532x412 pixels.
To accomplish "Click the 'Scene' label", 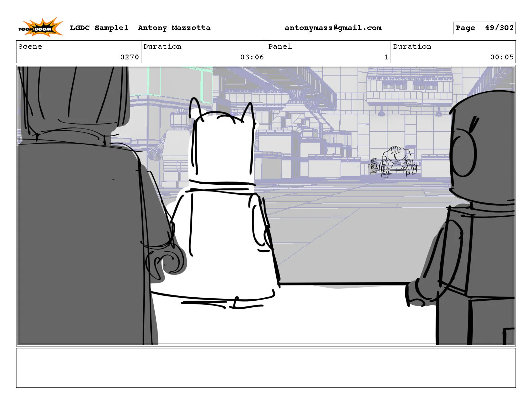I will (30, 46).
